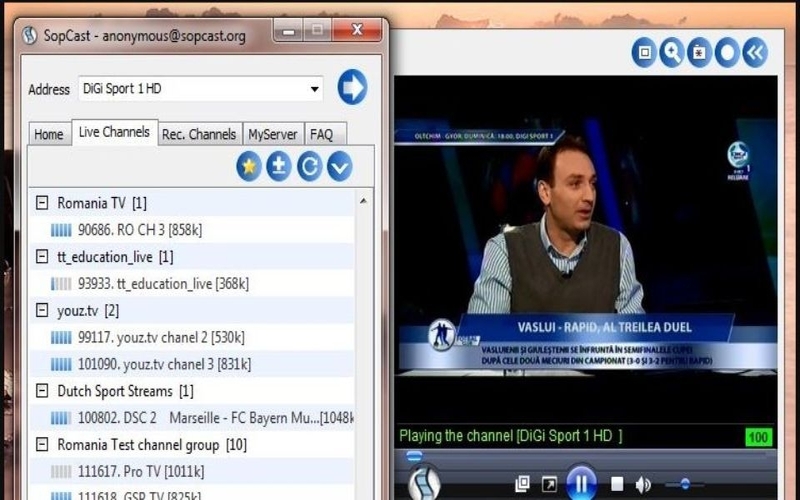Click the green 100 buffer indicator
This screenshot has width=800, height=500.
click(759, 437)
